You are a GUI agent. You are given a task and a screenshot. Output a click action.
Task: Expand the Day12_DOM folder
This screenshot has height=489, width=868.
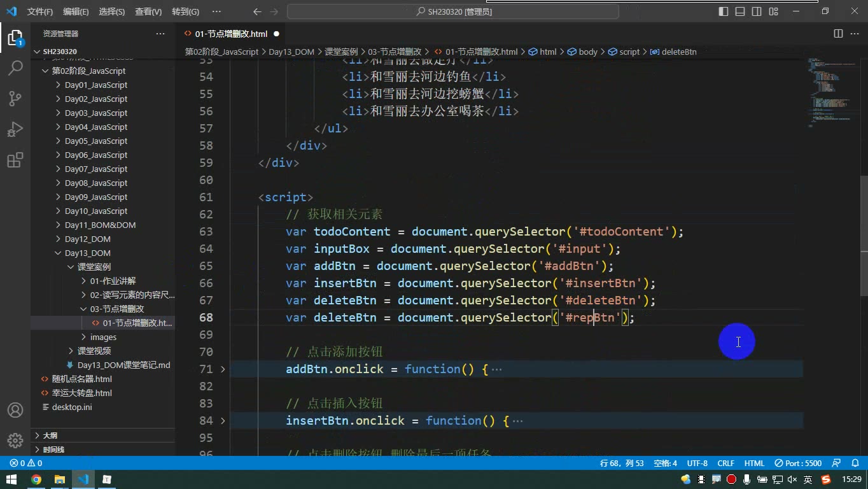tap(59, 239)
